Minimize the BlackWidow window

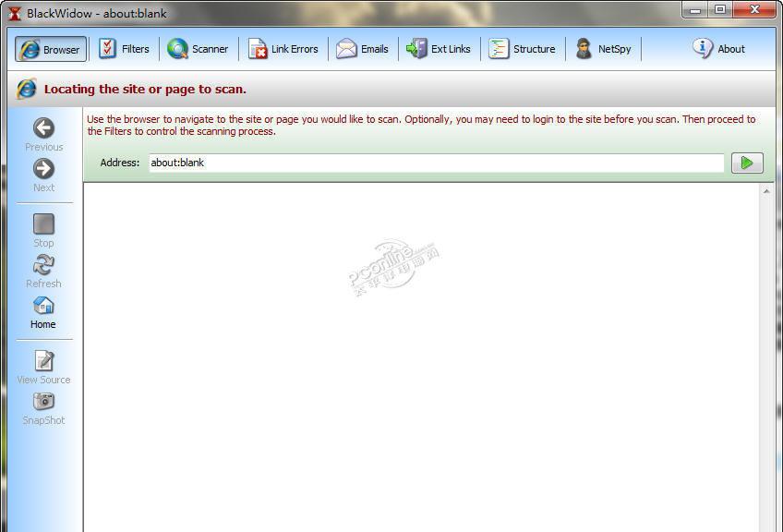(x=695, y=9)
